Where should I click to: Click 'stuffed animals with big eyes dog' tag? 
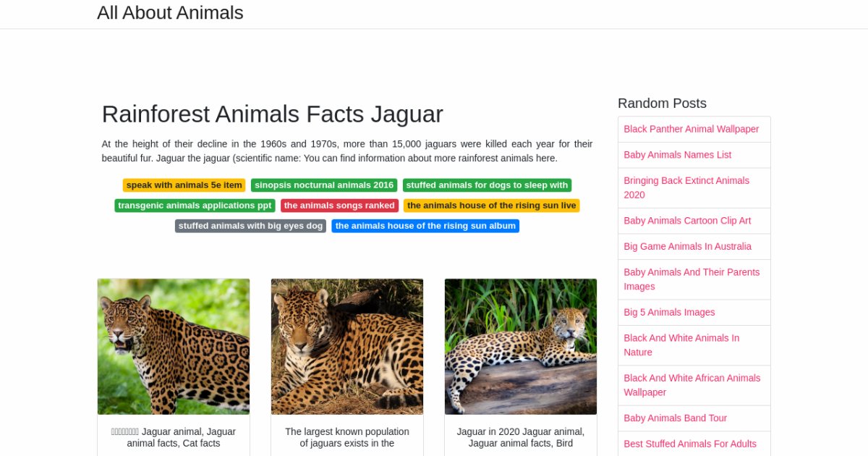pyautogui.click(x=250, y=226)
